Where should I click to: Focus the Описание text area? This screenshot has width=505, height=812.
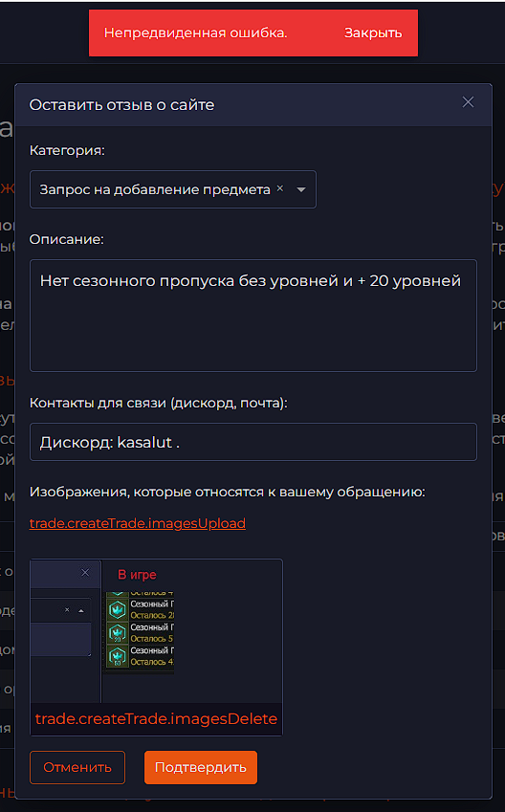[x=252, y=316]
